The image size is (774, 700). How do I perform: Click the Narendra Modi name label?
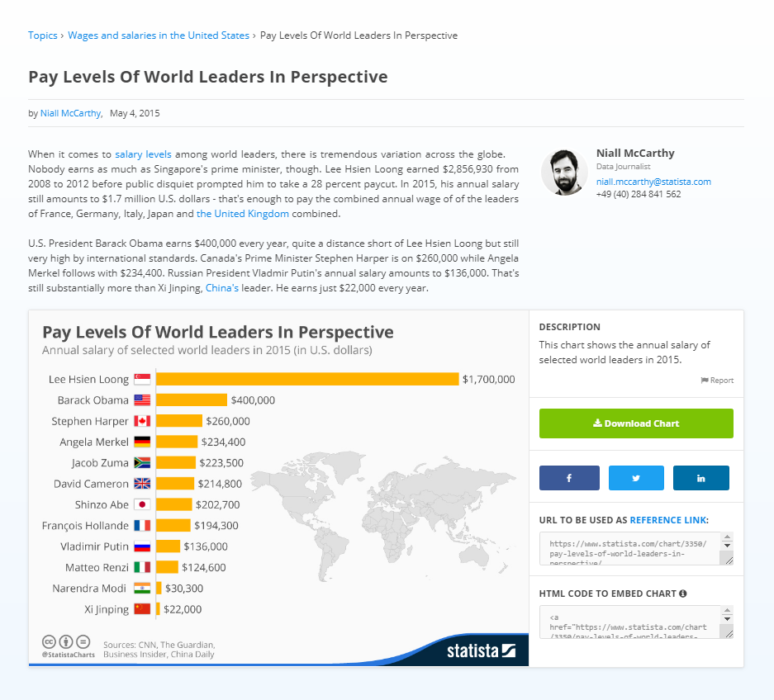tap(89, 589)
